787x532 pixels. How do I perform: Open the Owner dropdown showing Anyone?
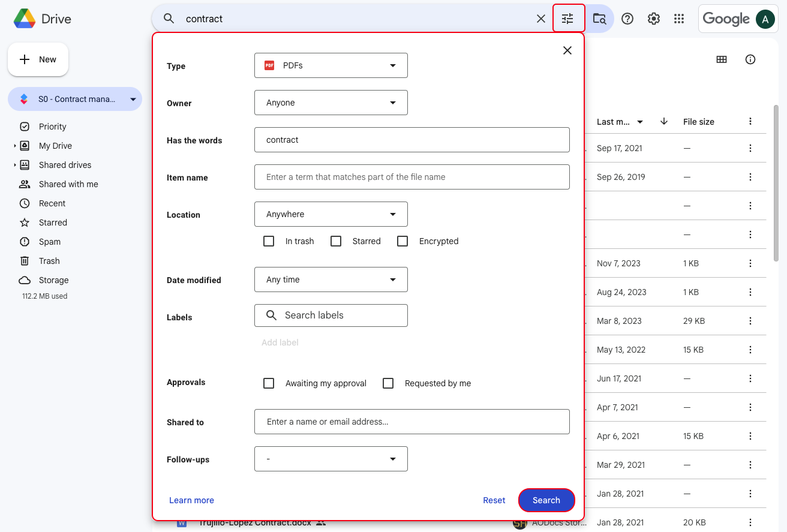coord(331,103)
